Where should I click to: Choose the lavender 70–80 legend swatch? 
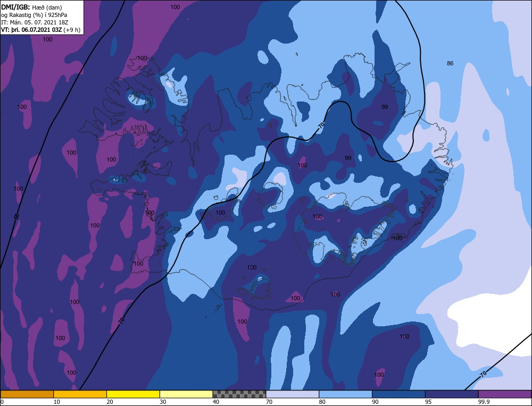click(x=293, y=394)
